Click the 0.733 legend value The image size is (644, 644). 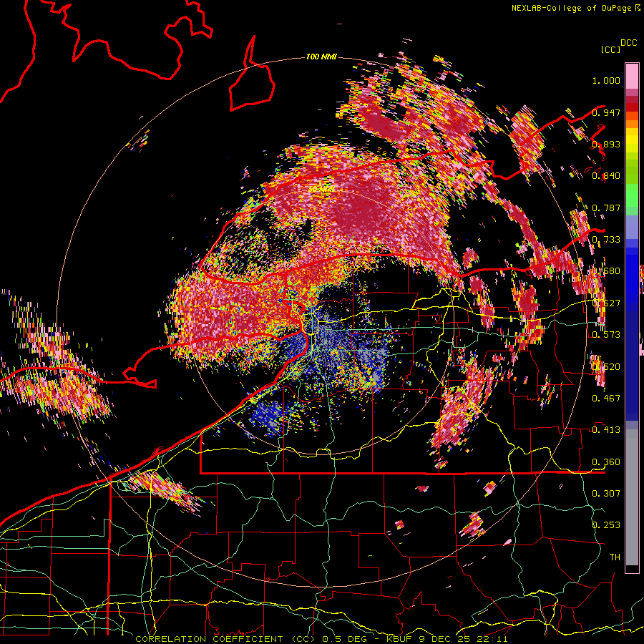[606, 240]
